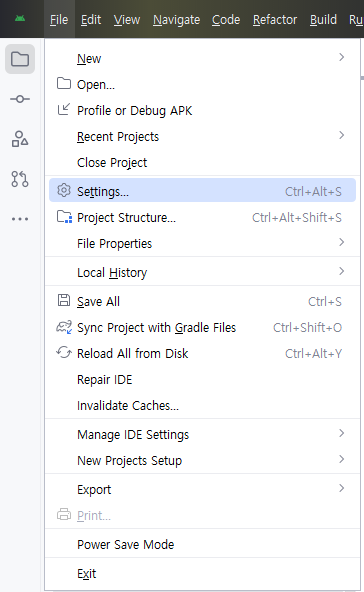Open the Navigate menu
Viewport: 364px width, 592px height.
176,20
